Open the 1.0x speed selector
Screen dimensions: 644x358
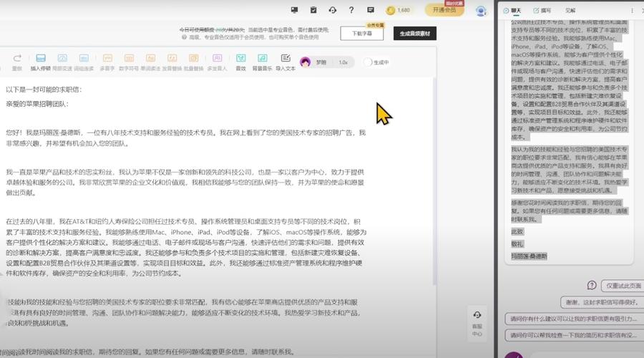[x=343, y=62]
